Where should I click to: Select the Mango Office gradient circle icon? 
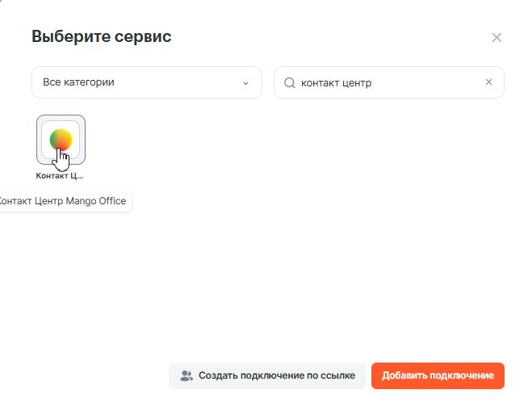[x=61, y=139]
